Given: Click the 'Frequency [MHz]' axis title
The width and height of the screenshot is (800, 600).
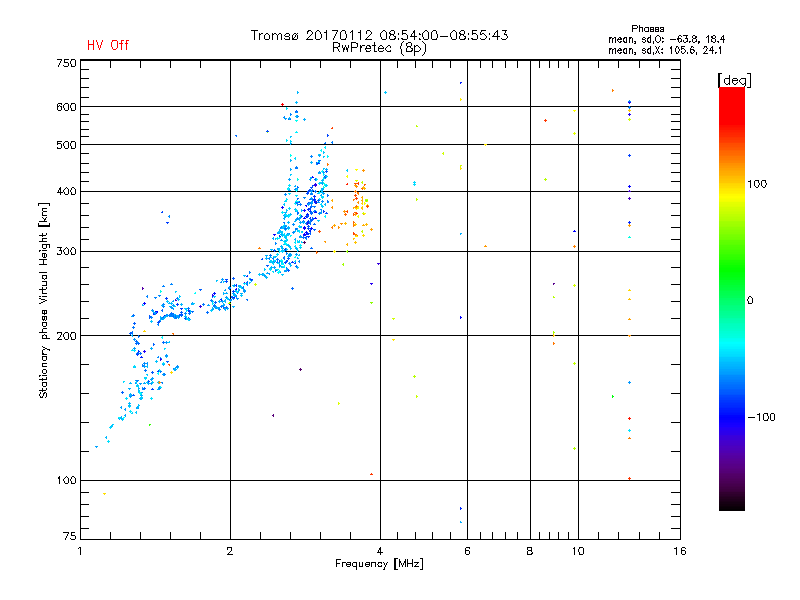Looking at the screenshot, I should click(x=379, y=564).
